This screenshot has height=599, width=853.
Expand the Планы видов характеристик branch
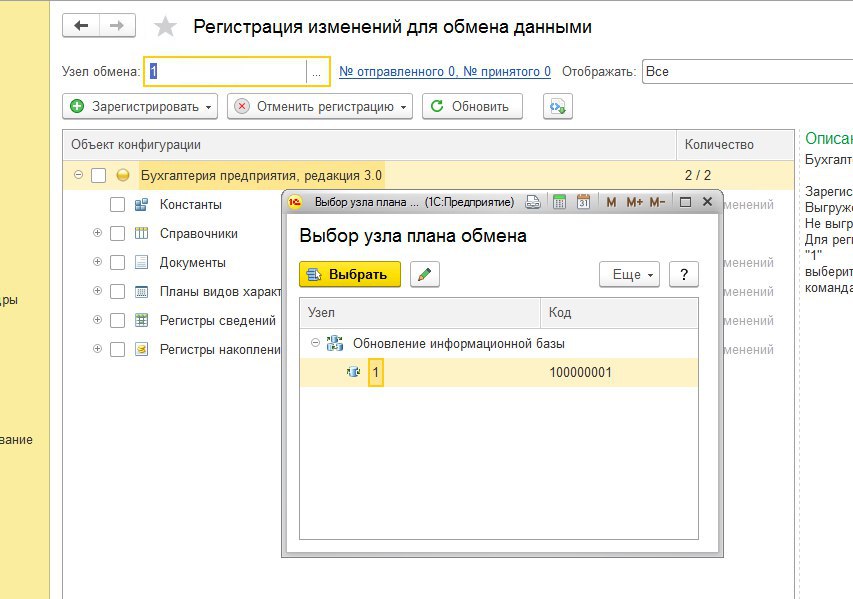[x=97, y=291]
